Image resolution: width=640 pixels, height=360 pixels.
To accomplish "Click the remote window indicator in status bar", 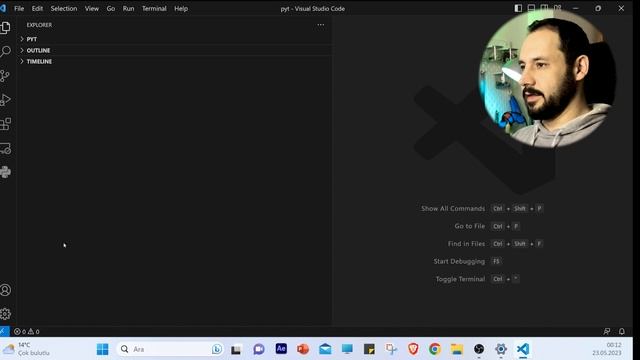I will [x=4, y=331].
